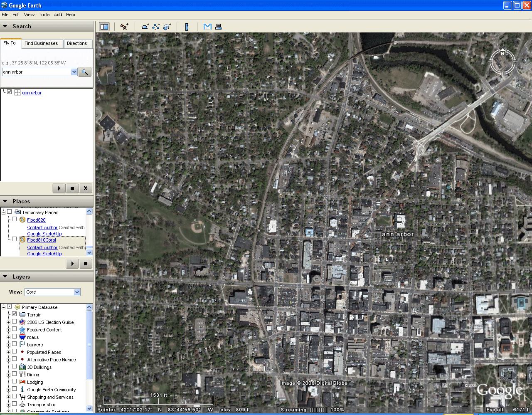
Task: Click the Lodging bed icon
Action: (22, 382)
